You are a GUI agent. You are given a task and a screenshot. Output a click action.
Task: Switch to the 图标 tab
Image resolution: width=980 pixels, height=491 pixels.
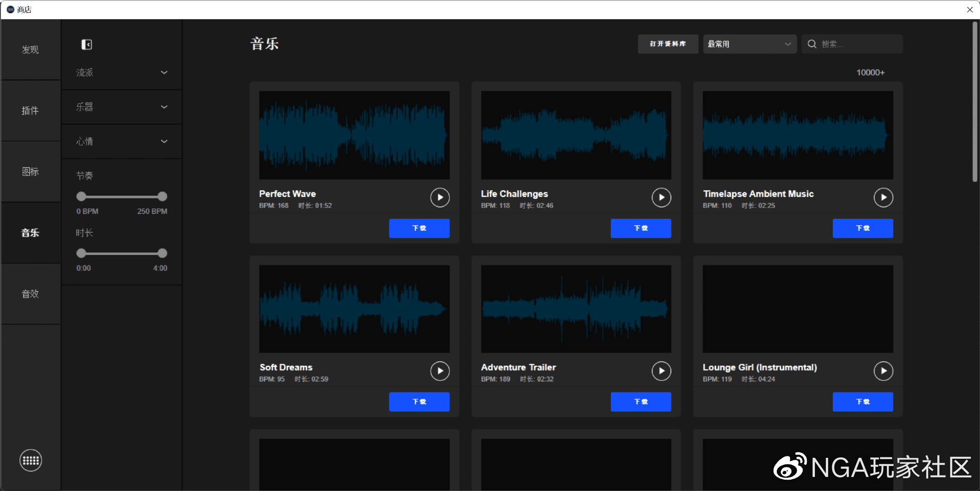[x=30, y=171]
